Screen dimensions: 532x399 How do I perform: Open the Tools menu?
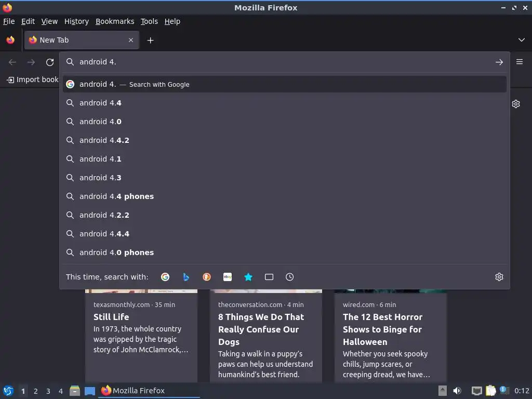149,21
